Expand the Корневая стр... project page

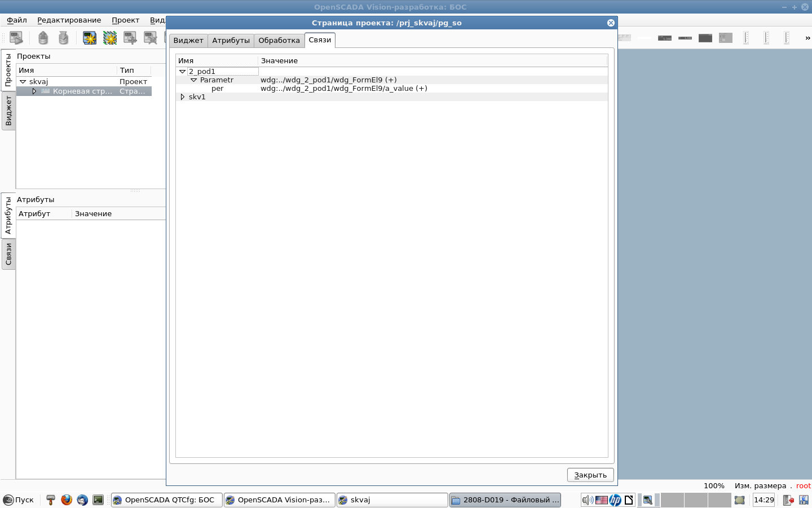coord(34,91)
